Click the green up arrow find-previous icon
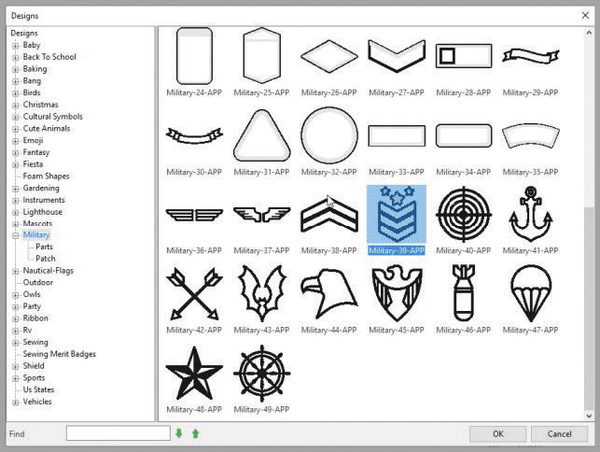Image resolution: width=600 pixels, height=452 pixels. pos(195,434)
